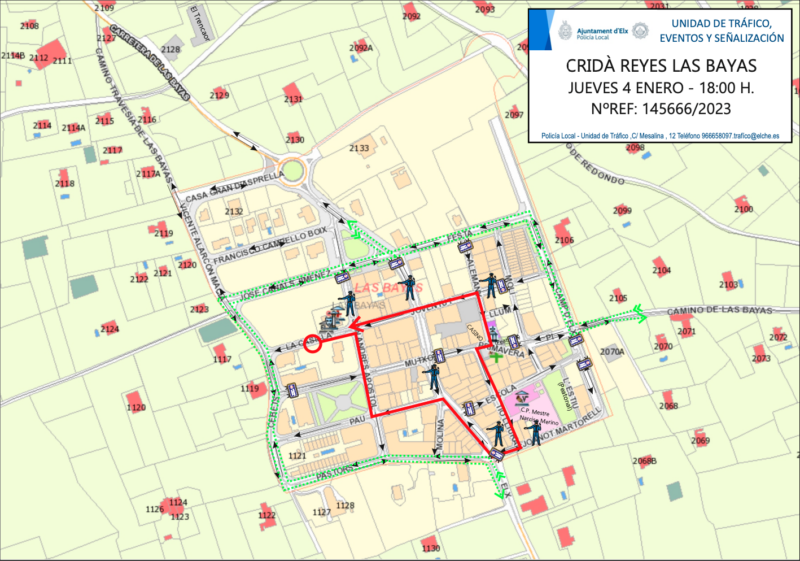Click the Ajuntament d'Elx crest logo
Image resolution: width=800 pixels, height=561 pixels.
pyautogui.click(x=566, y=29)
